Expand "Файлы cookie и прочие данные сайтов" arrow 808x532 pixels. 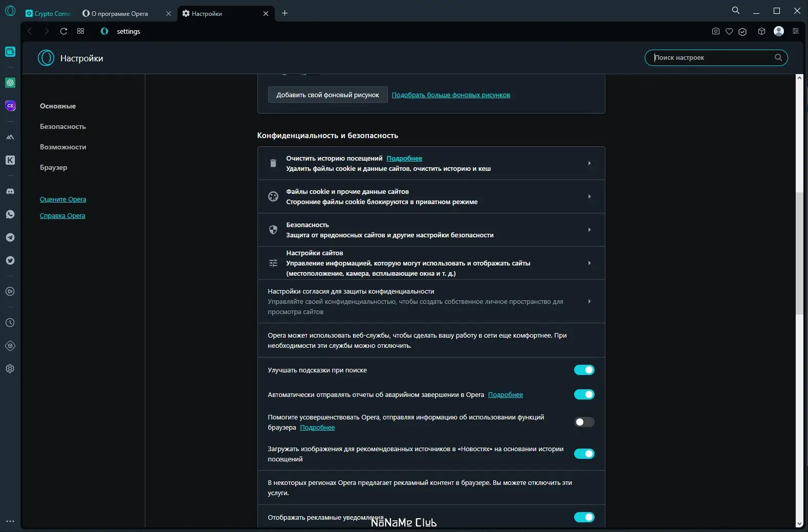click(589, 196)
